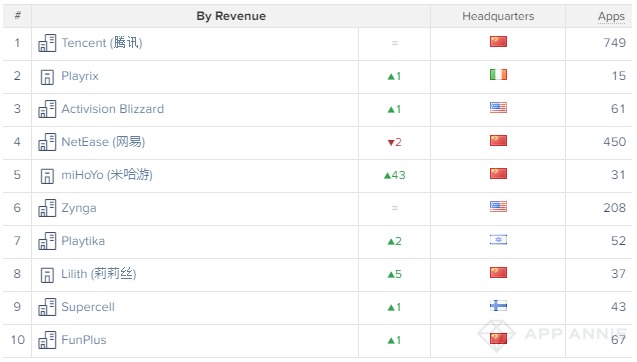Click the 749 apps count for Tencent

tap(614, 43)
